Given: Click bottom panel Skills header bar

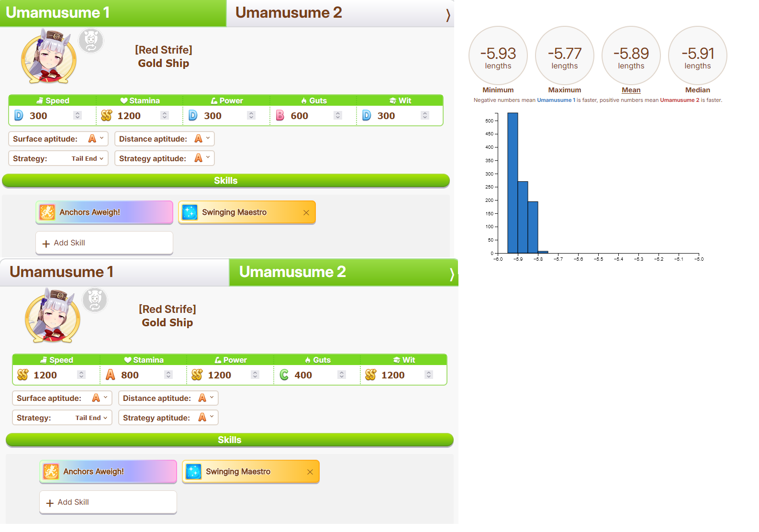Looking at the screenshot, I should [230, 440].
